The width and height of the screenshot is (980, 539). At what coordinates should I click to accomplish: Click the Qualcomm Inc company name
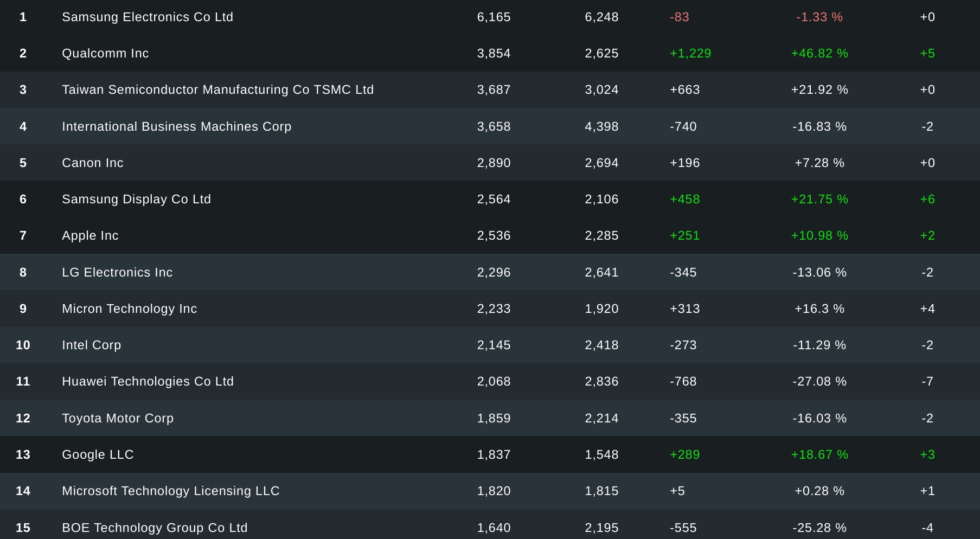(x=105, y=53)
